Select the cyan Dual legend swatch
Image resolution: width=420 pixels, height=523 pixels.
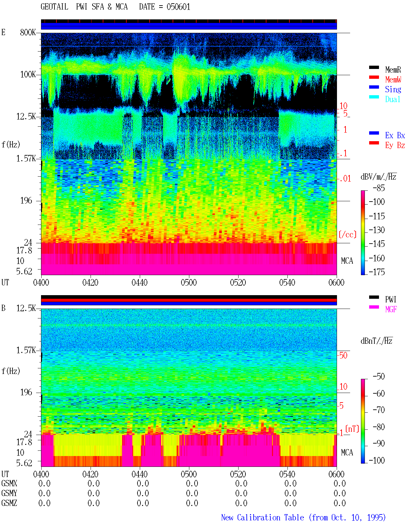click(374, 97)
